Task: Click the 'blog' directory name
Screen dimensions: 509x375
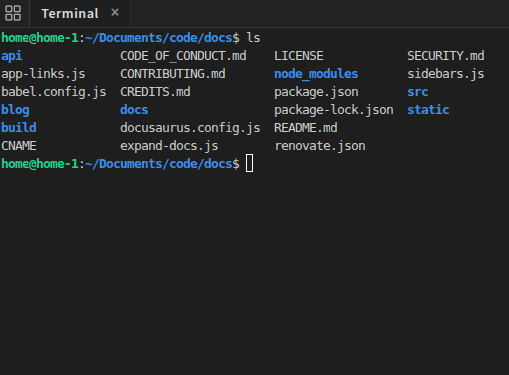Action: (15, 110)
